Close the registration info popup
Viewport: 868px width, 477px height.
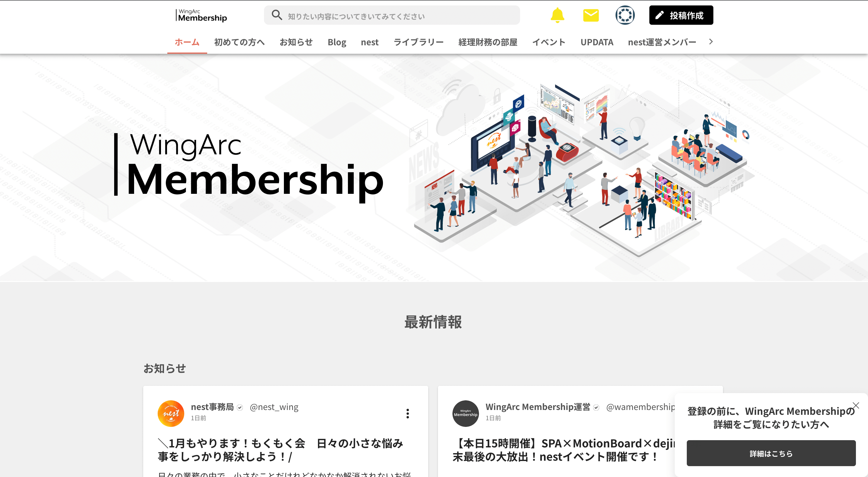856,405
